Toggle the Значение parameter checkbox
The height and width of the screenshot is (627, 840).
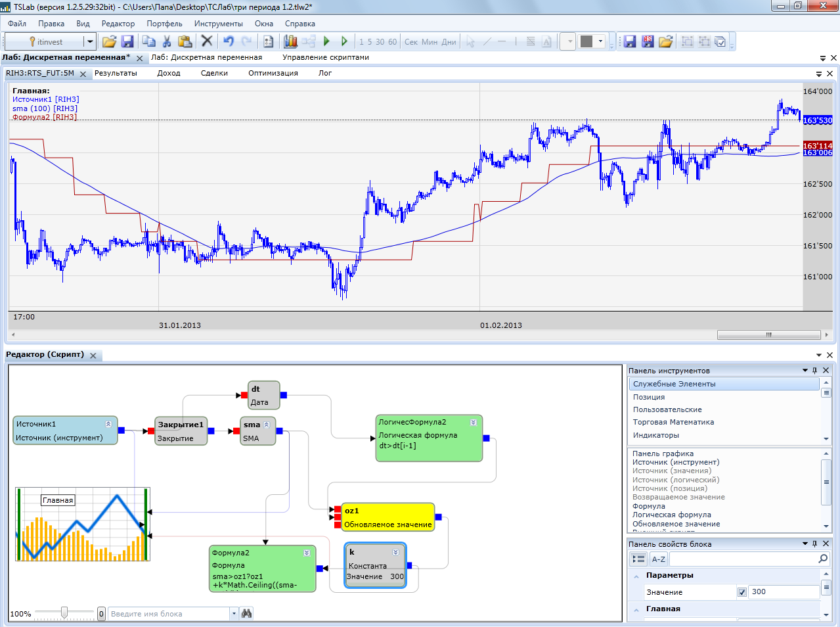742,592
